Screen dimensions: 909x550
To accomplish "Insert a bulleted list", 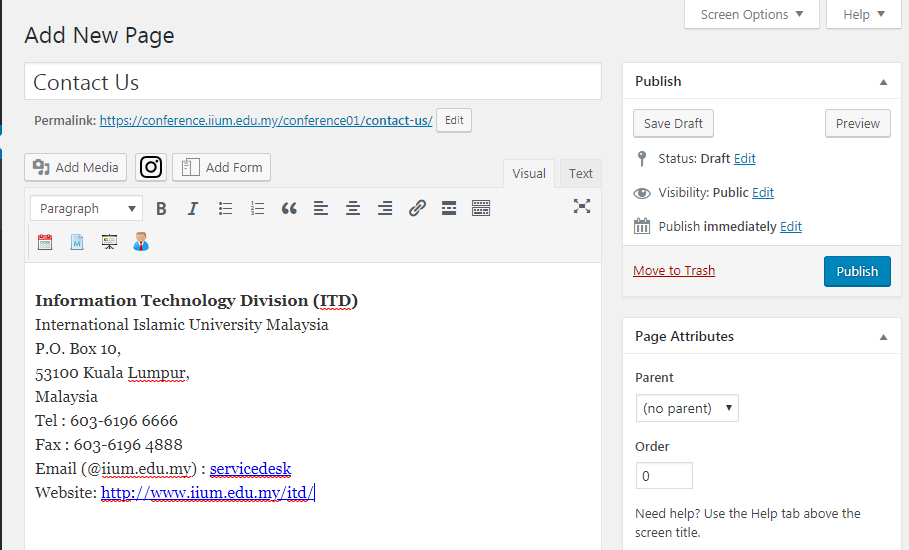I will coord(225,209).
